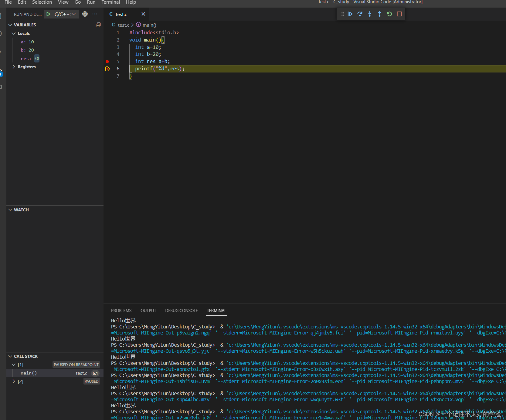Click line number 3 in gutter
This screenshot has width=506, height=420.
point(118,47)
